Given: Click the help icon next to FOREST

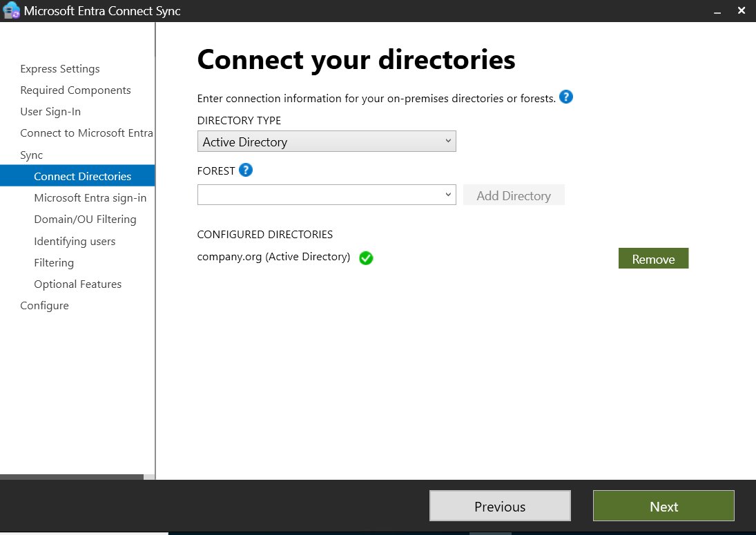Looking at the screenshot, I should tap(245, 170).
